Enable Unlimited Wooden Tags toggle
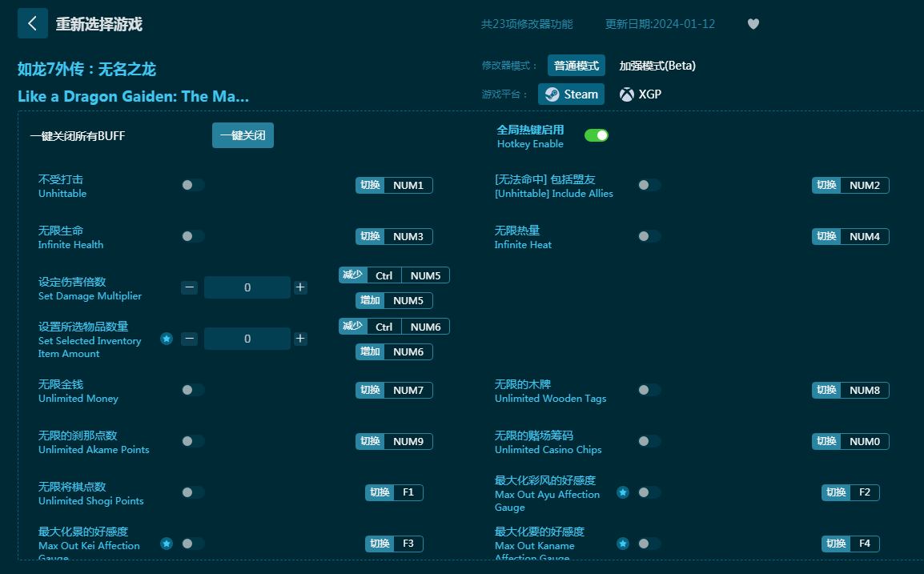 (649, 390)
